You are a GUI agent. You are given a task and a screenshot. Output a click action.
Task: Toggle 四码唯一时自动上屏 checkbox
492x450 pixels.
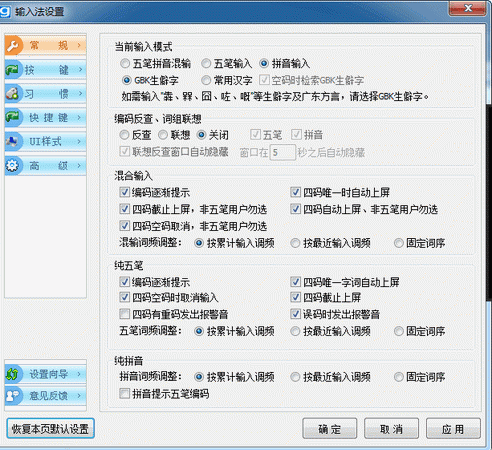[340, 192]
